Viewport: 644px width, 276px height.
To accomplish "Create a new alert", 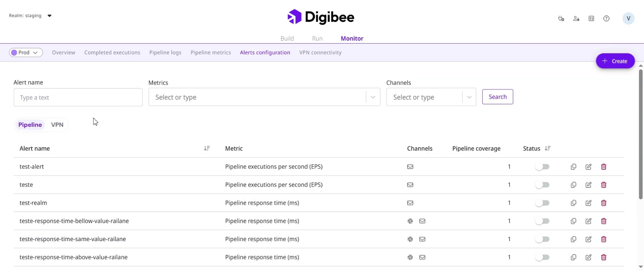I will coord(615,61).
